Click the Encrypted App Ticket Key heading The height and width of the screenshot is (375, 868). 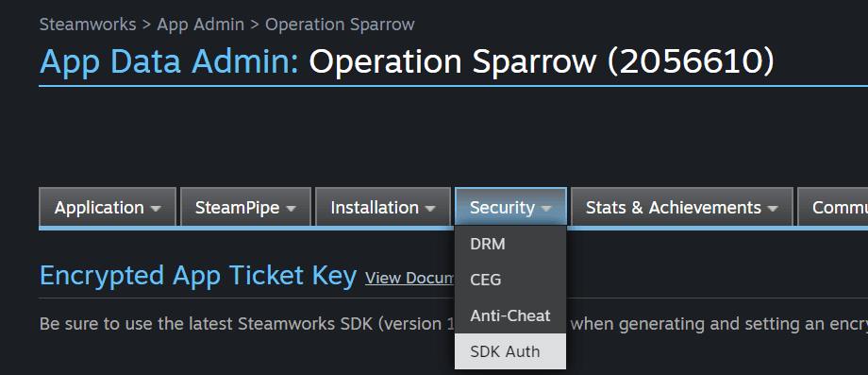(198, 276)
